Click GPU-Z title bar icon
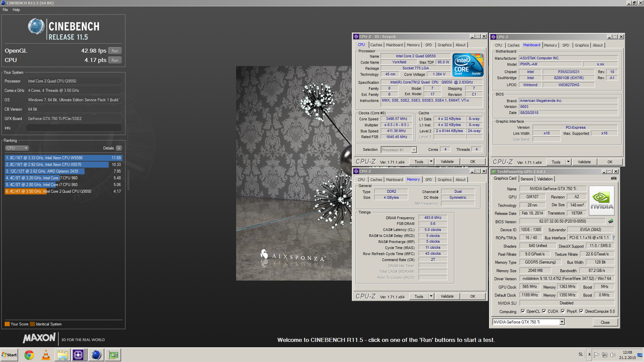 tap(494, 172)
